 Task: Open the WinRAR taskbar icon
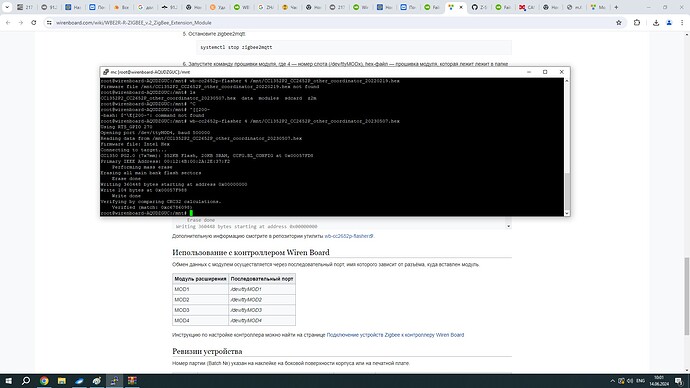(x=132, y=381)
